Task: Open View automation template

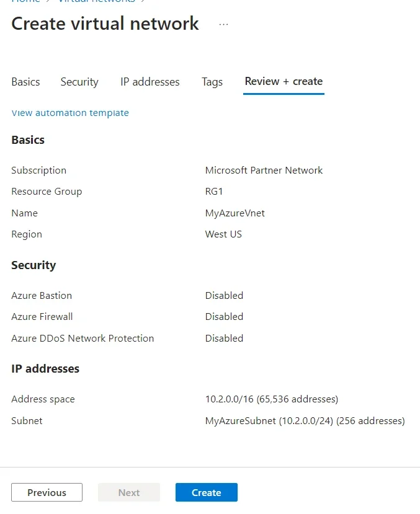Action: click(x=69, y=113)
